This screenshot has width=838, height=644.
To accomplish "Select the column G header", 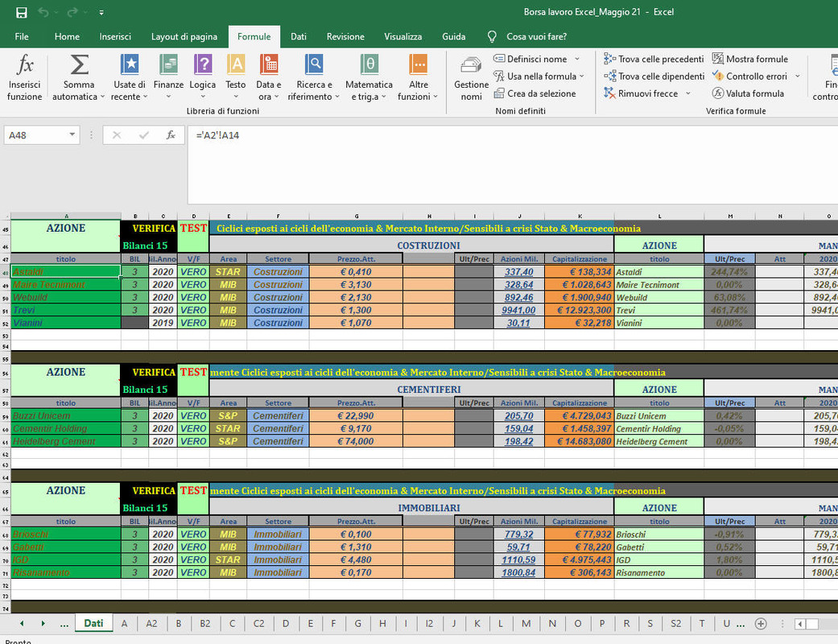I will click(356, 217).
